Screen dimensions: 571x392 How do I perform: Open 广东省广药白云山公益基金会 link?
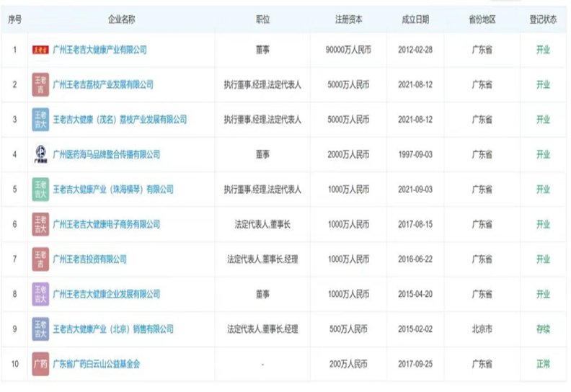pos(97,364)
